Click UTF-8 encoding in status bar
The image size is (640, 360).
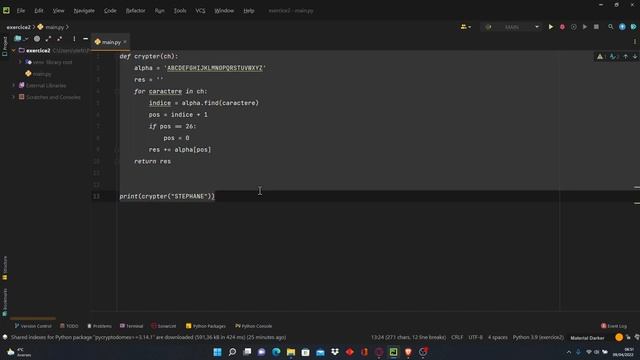[x=476, y=337]
